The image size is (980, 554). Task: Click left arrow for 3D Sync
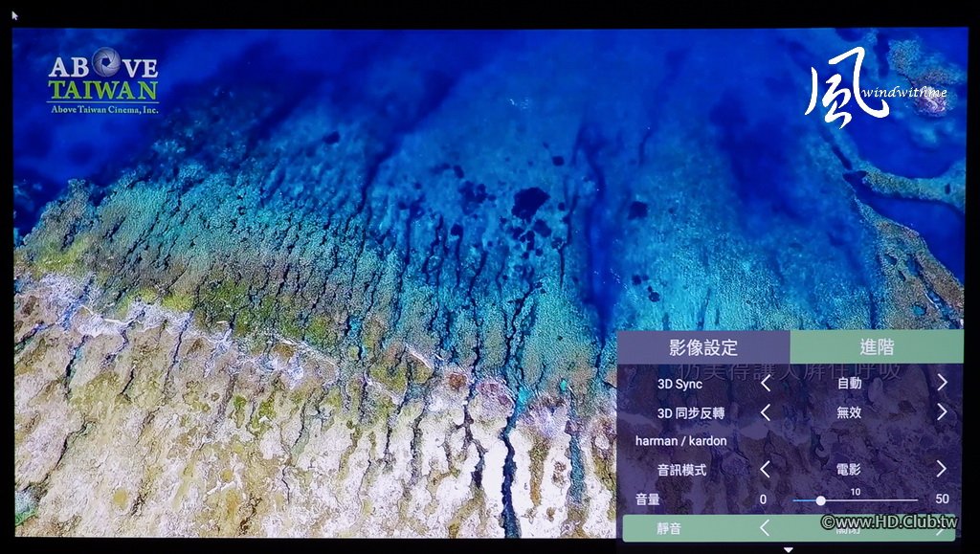point(766,383)
